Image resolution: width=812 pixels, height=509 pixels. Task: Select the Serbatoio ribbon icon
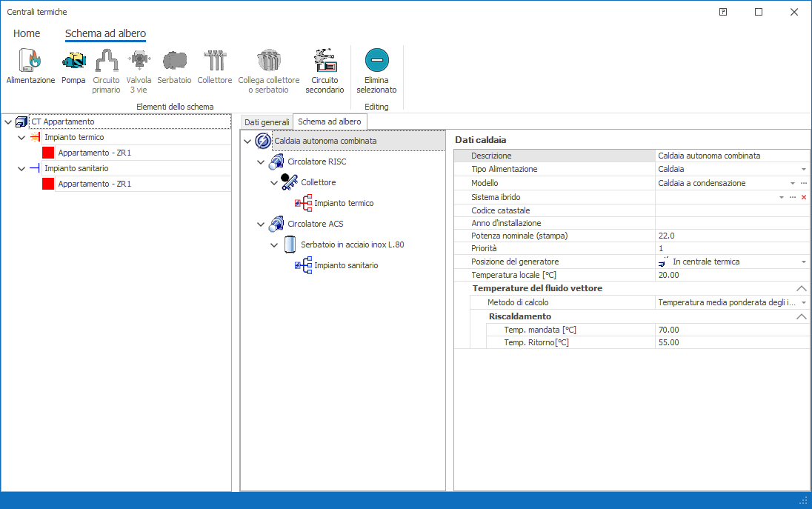[174, 61]
